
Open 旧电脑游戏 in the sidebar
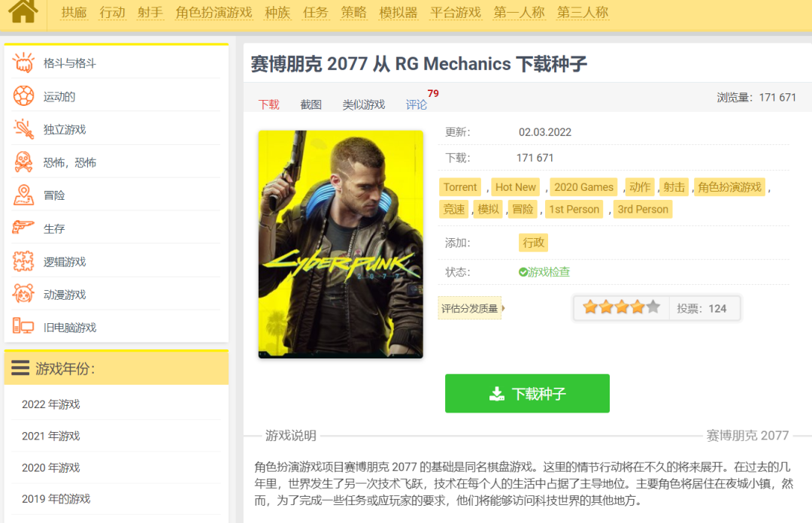click(x=70, y=328)
